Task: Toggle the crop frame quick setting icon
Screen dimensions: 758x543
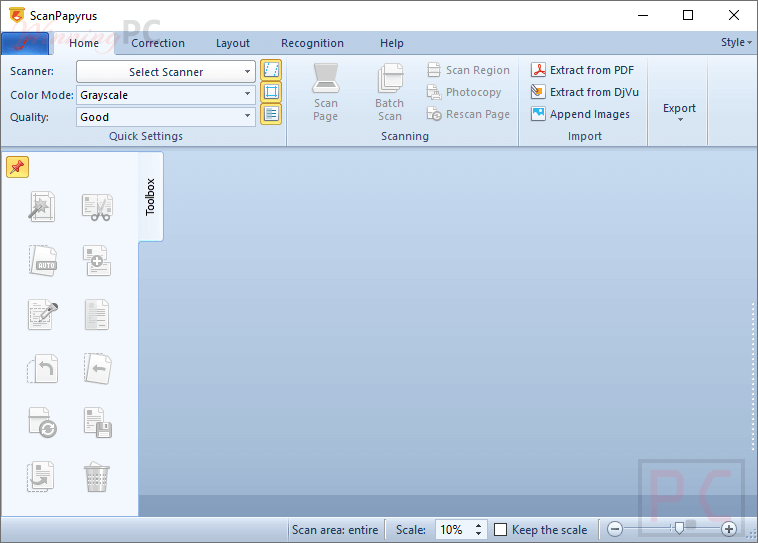Action: pos(271,92)
